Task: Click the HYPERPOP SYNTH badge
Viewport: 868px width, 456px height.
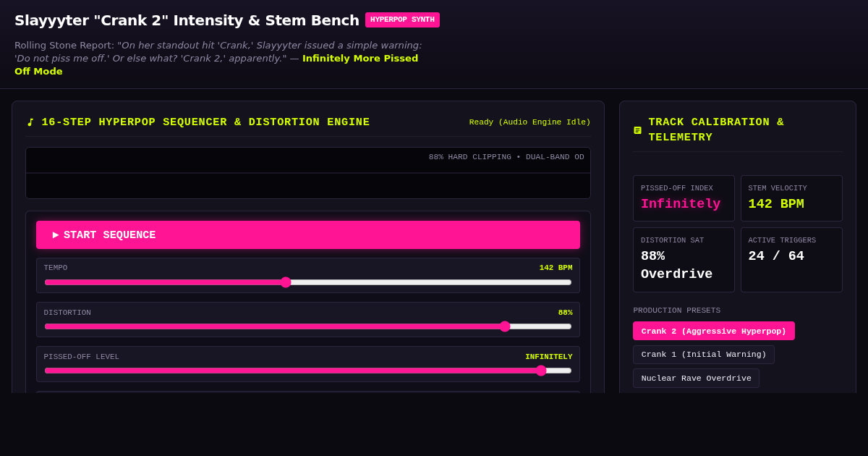Action: click(402, 20)
